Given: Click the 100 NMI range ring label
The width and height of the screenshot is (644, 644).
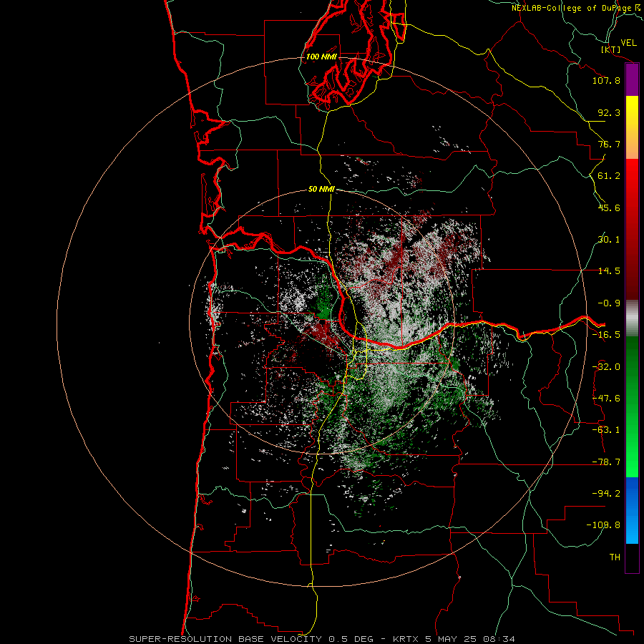Looking at the screenshot, I should coord(321,57).
